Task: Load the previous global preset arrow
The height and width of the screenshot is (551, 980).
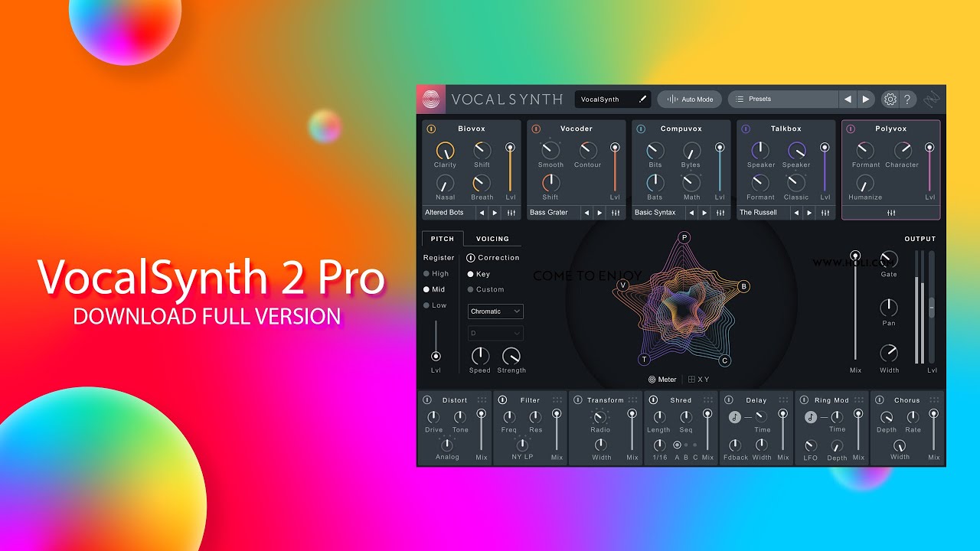Action: 848,99
